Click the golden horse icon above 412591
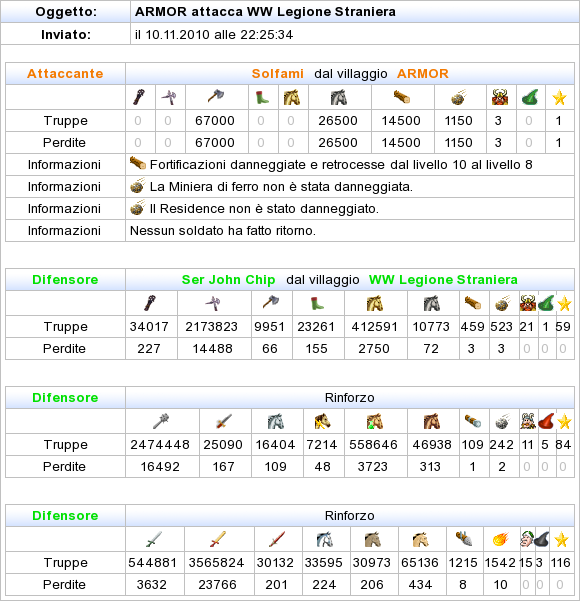The image size is (580, 601). point(375,303)
